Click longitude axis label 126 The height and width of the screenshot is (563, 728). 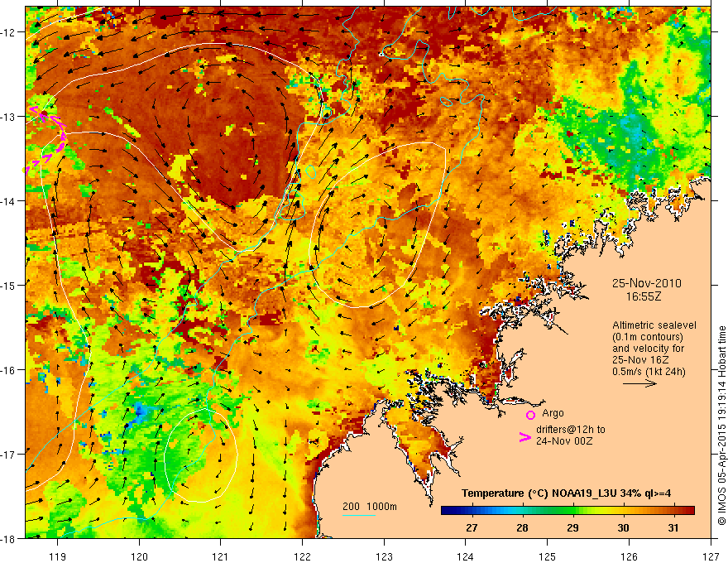pos(629,556)
